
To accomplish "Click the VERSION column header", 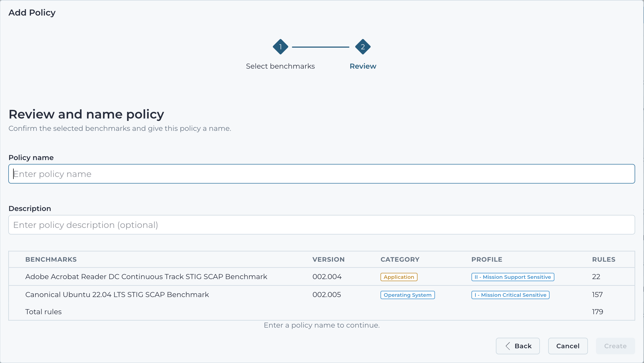I will (328, 260).
